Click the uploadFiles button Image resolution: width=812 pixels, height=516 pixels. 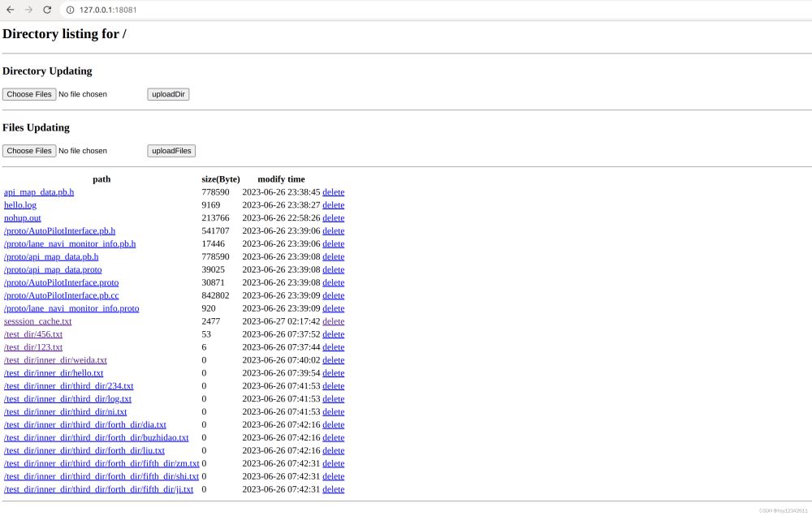171,151
